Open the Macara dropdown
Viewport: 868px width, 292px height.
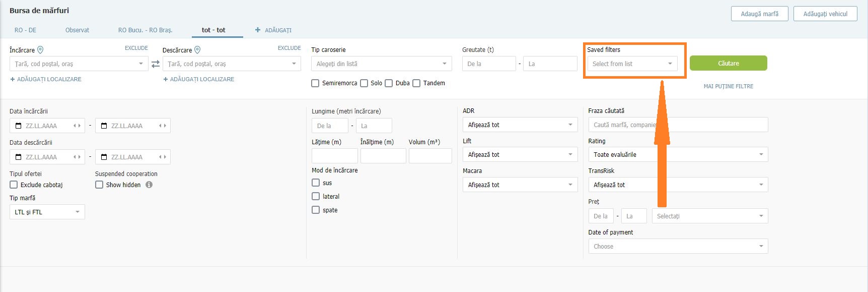520,185
